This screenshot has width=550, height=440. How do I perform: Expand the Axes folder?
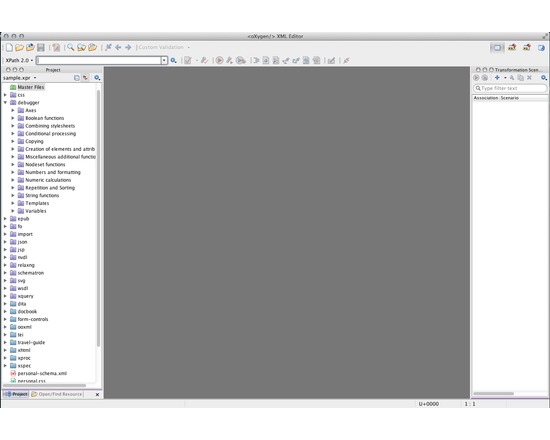click(13, 110)
